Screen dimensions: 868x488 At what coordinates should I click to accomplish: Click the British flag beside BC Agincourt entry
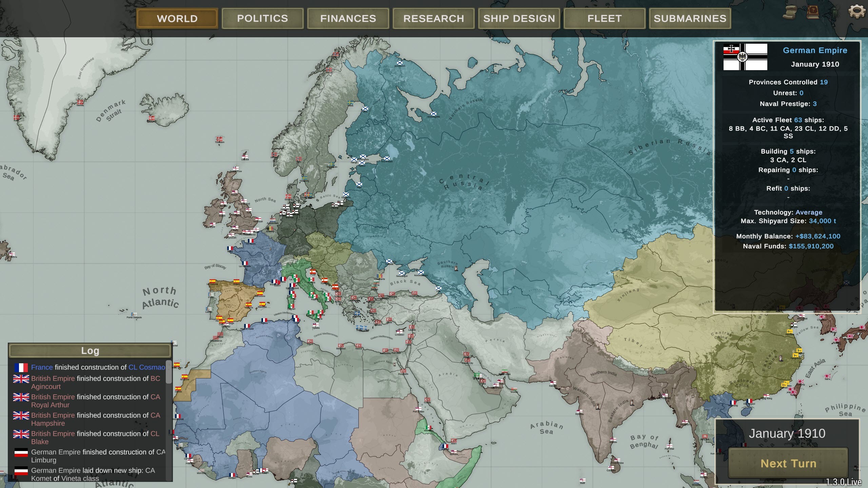21,379
